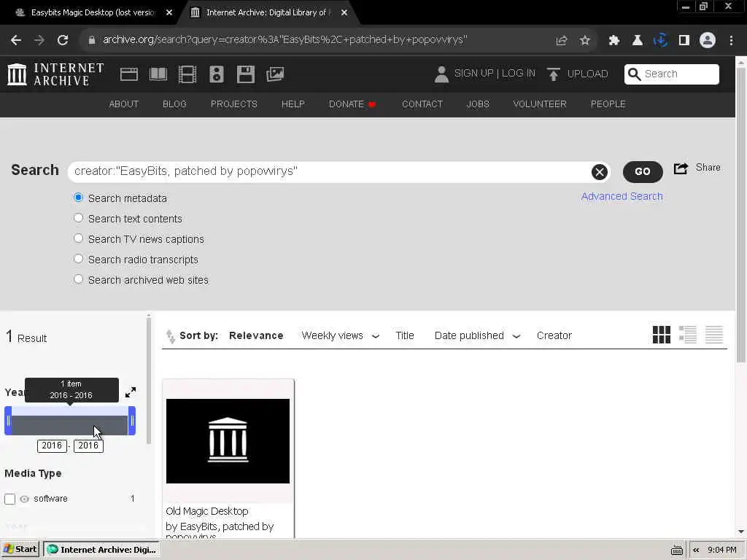
Task: Open the browser extensions puzzle icon
Action: tap(614, 41)
